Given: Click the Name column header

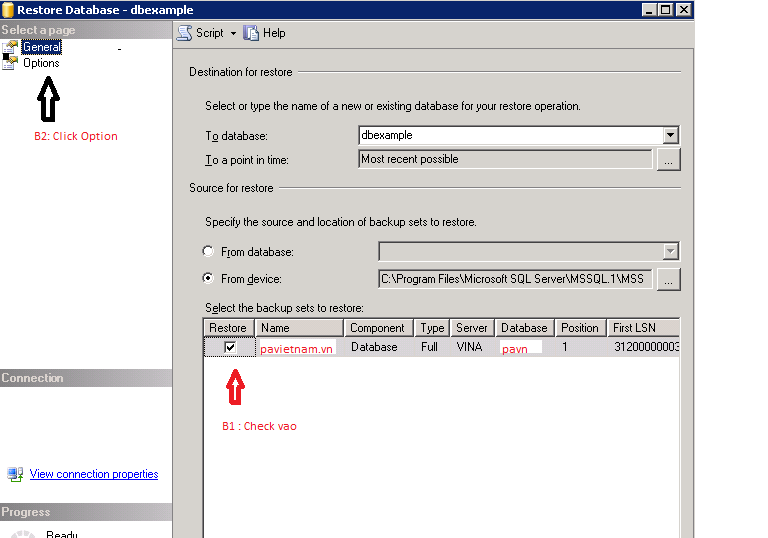Looking at the screenshot, I should coord(299,328).
